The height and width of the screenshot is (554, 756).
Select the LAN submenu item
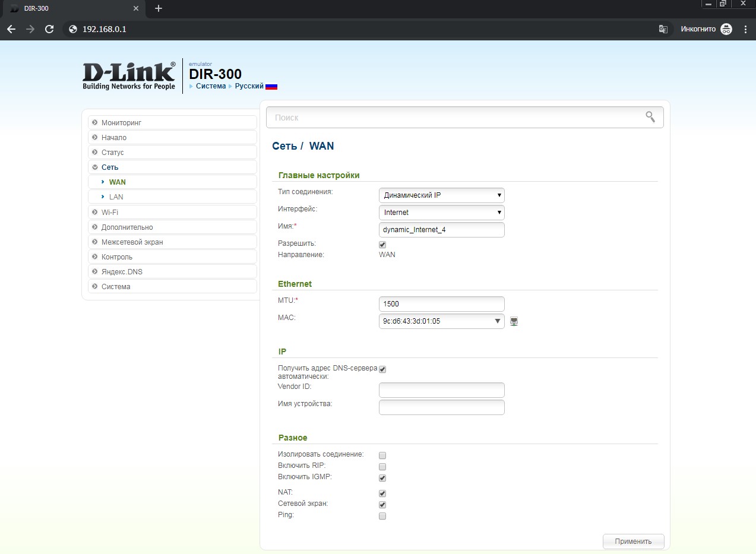(x=172, y=197)
